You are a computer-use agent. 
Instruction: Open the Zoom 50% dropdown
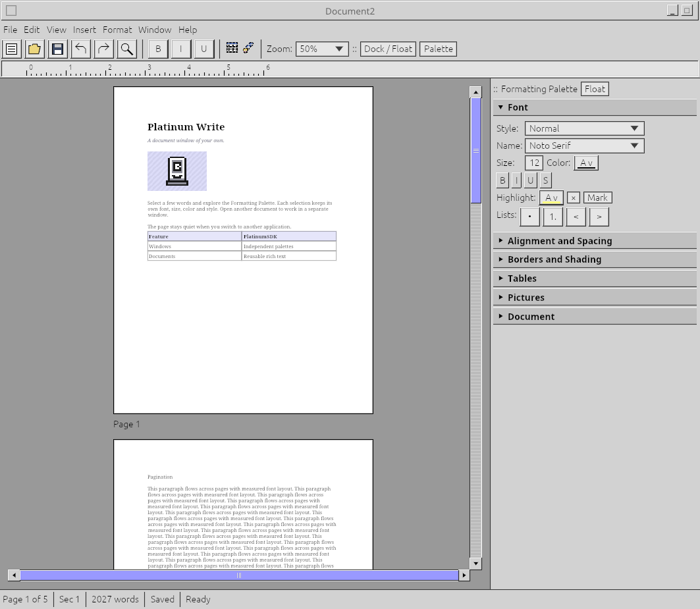click(x=322, y=49)
